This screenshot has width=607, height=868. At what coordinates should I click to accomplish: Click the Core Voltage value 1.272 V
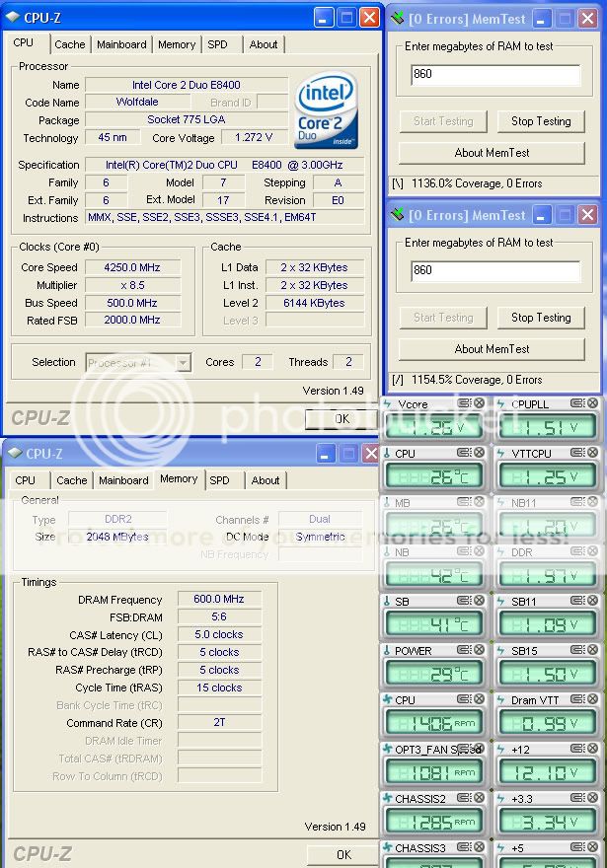(254, 137)
